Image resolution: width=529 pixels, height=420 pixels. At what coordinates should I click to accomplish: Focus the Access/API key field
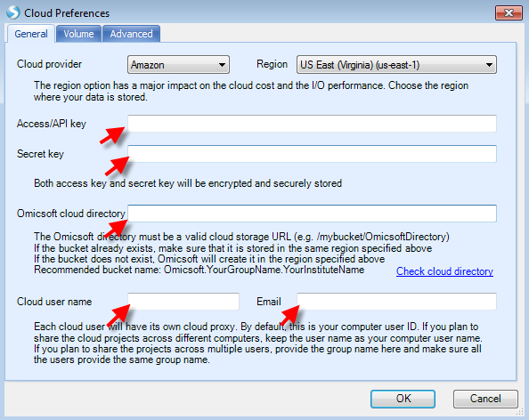(312, 124)
